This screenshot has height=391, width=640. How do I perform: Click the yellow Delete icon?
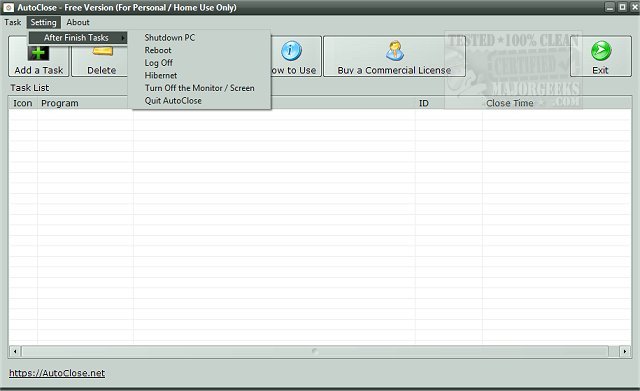click(x=102, y=51)
